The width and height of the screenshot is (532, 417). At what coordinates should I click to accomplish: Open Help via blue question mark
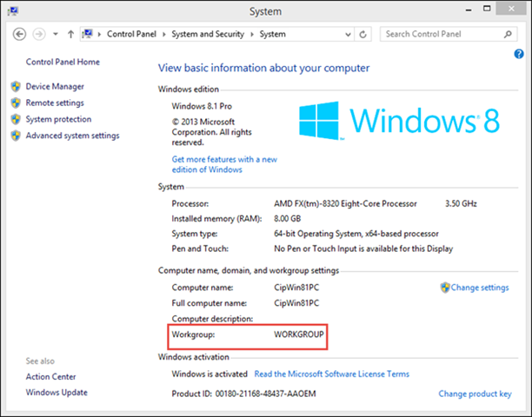518,54
